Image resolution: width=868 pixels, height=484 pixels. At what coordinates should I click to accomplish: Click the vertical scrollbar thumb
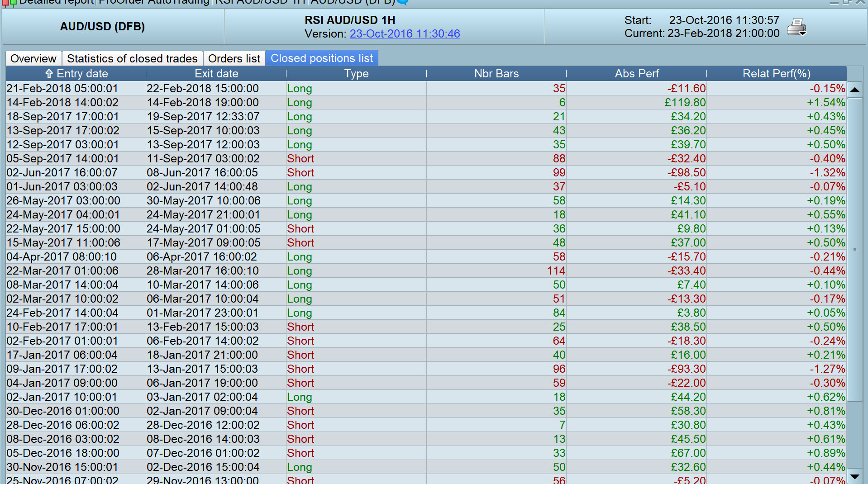click(x=855, y=249)
